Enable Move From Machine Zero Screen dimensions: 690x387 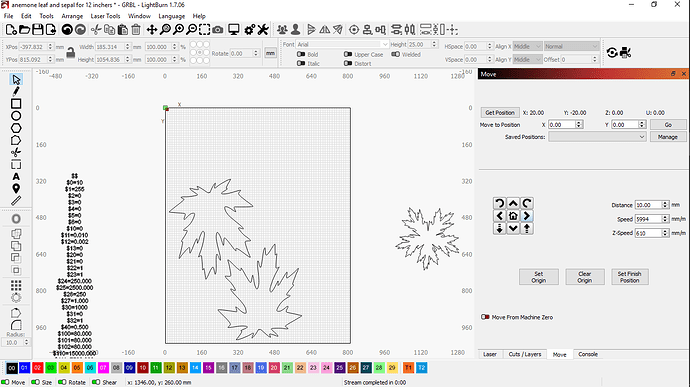coord(485,317)
